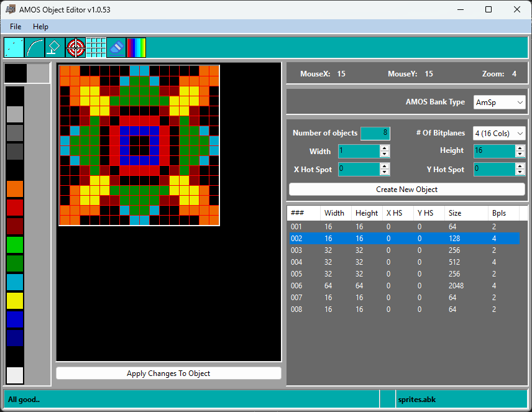Open the File menu
This screenshot has height=412, width=532.
[16, 27]
